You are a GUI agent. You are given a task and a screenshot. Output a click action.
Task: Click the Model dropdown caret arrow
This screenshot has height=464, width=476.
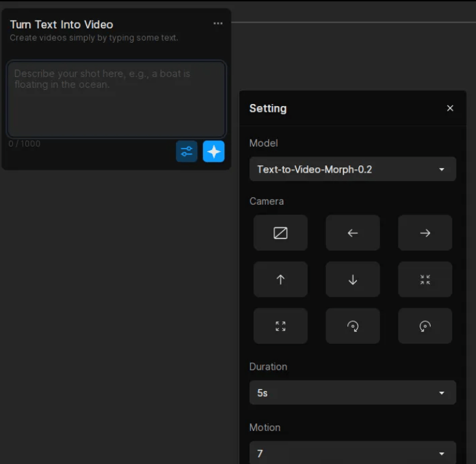click(442, 169)
